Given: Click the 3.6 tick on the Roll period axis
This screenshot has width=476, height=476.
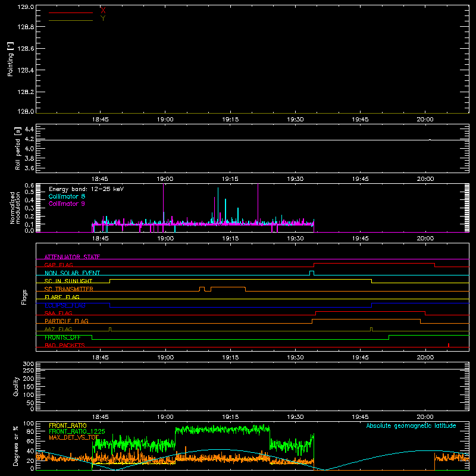Looking at the screenshot, I should tap(29, 168).
